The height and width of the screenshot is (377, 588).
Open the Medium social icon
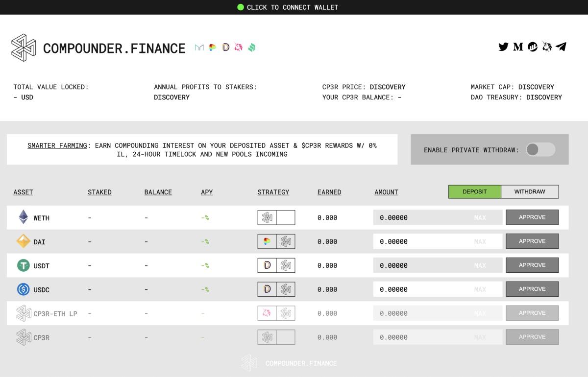518,47
